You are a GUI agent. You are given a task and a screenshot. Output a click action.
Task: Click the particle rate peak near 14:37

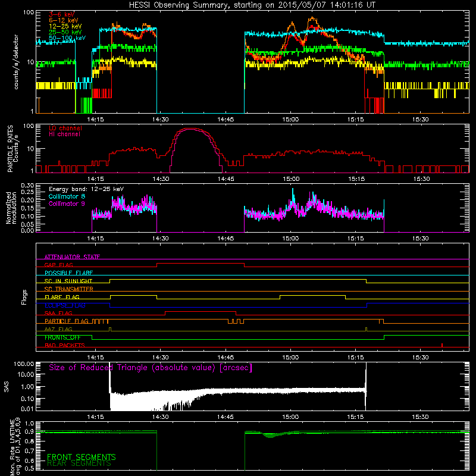[x=190, y=129]
